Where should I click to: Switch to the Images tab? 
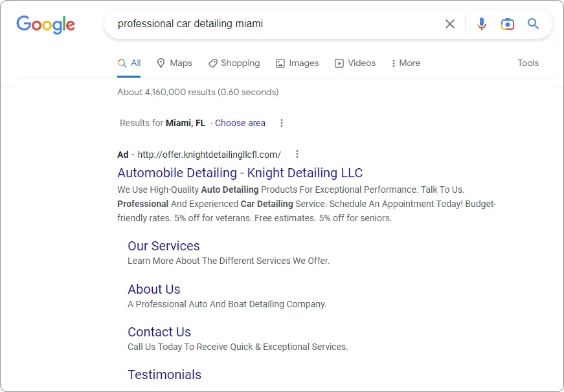coord(297,63)
